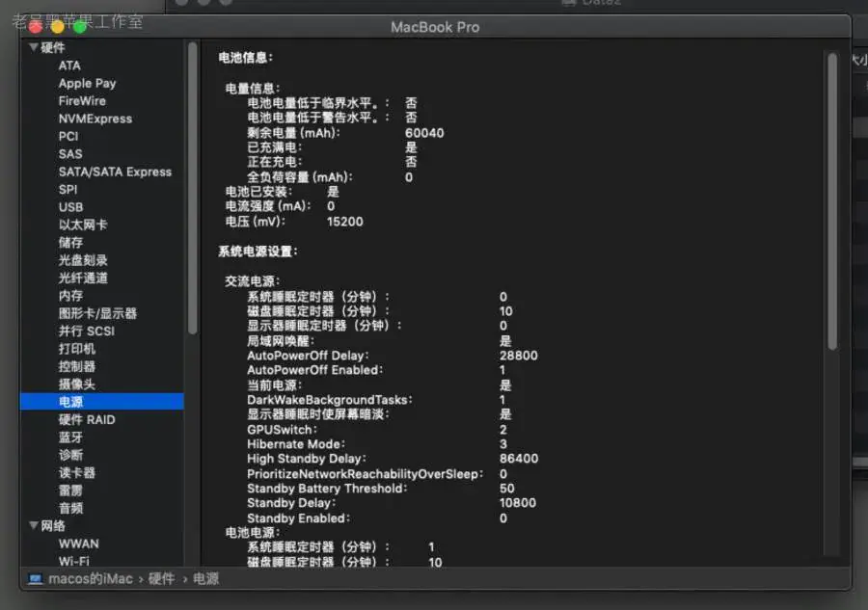
Task: Select Apple Pay in the sidebar
Action: (x=88, y=84)
